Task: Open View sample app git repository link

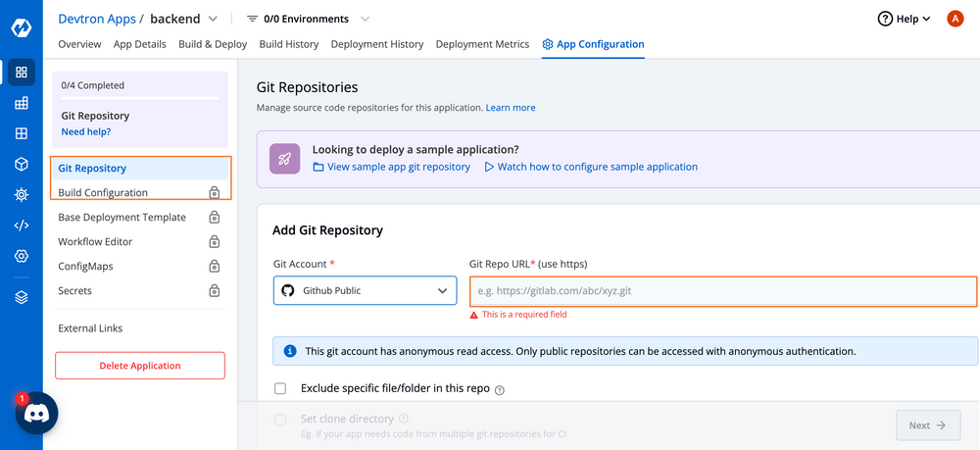Action: coord(392,167)
